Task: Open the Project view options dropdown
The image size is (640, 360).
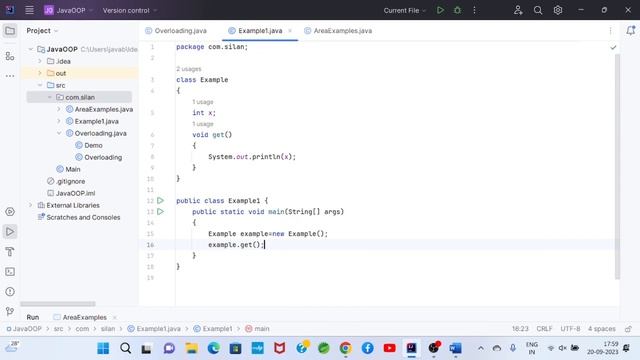Action: pos(42,31)
